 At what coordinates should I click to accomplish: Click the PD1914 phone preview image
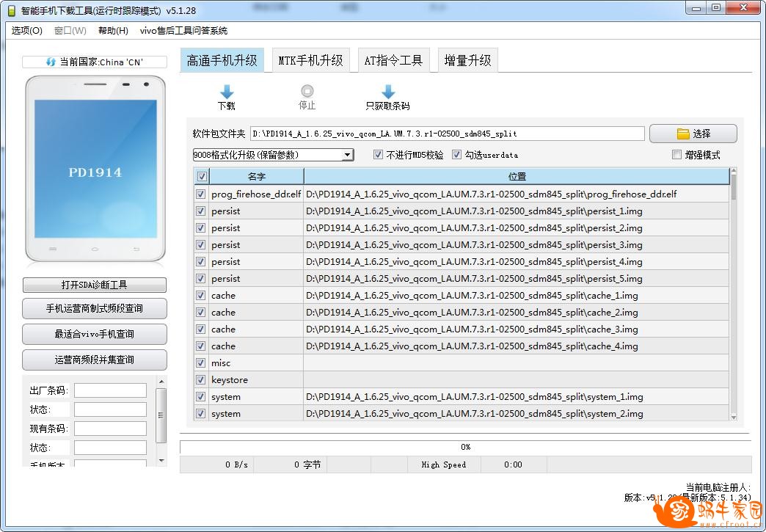pos(95,169)
